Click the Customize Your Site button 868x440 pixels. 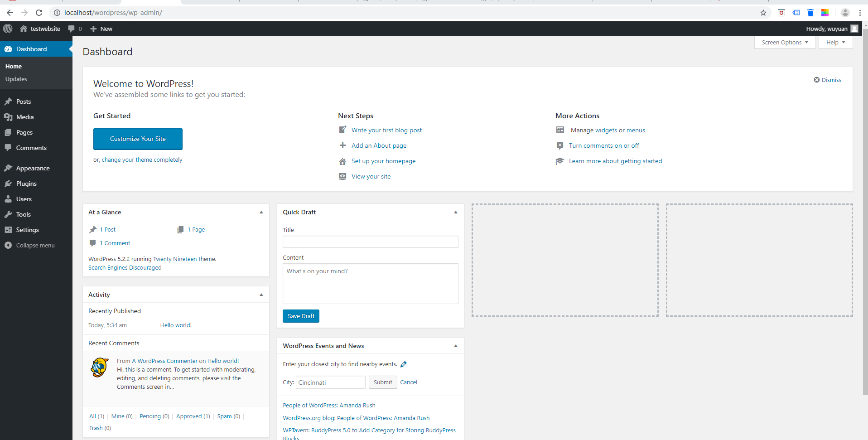tap(138, 139)
